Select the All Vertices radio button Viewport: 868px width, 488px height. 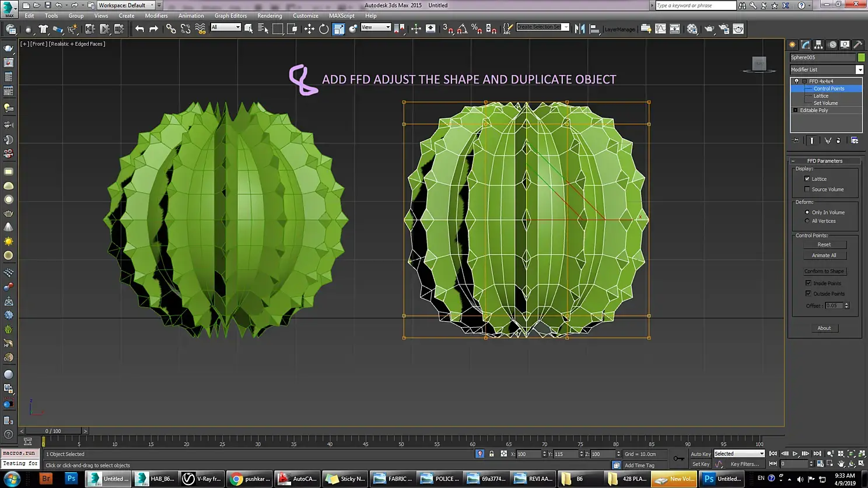click(x=807, y=221)
